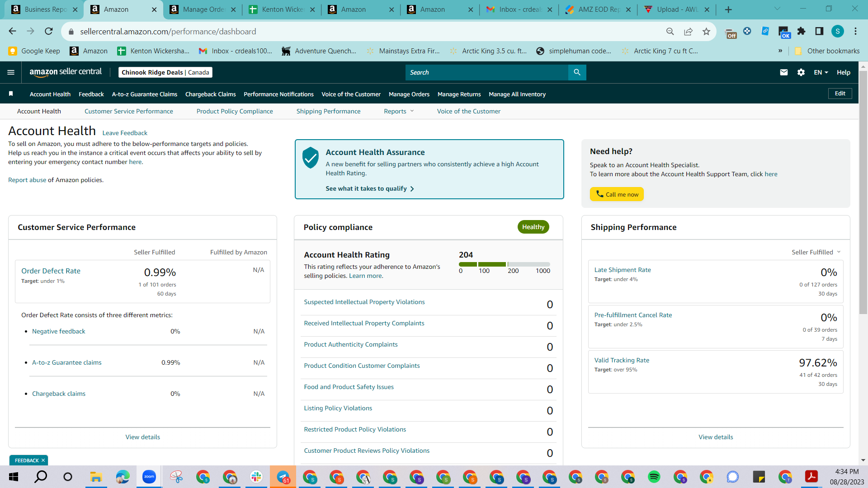Click the zoom magnifier icon in the address bar
Screen dimensions: 868x488
coord(670,31)
